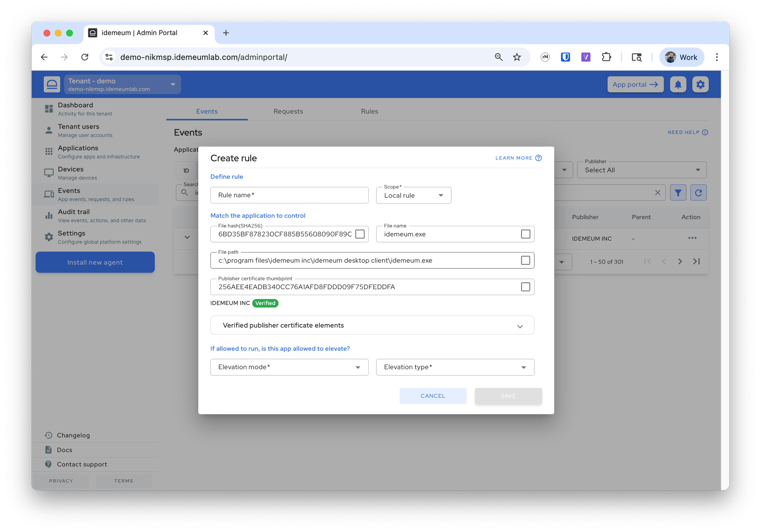Open the Chrome three-dot menu
Viewport: 761px width, 532px height.
coord(717,57)
